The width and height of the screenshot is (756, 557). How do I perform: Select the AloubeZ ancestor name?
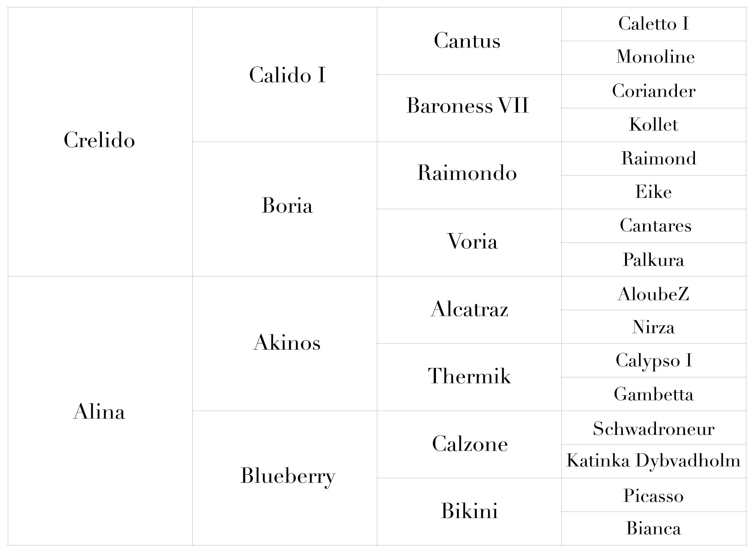(654, 294)
